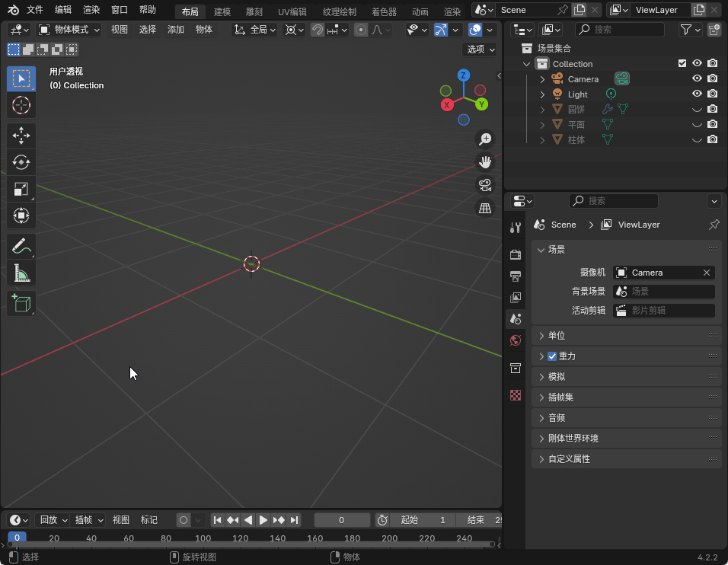Screen dimensions: 728x565
Task: Toggle proportional editing in the header
Action: [x=360, y=30]
